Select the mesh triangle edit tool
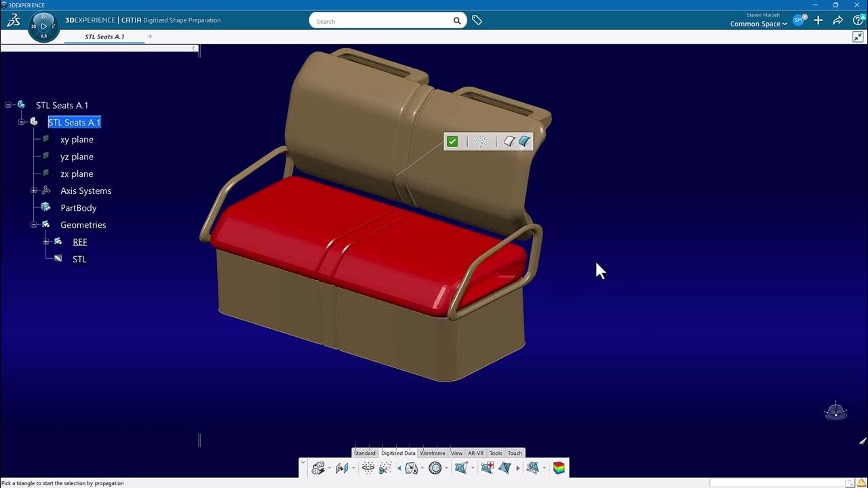The image size is (868, 488). (x=505, y=468)
